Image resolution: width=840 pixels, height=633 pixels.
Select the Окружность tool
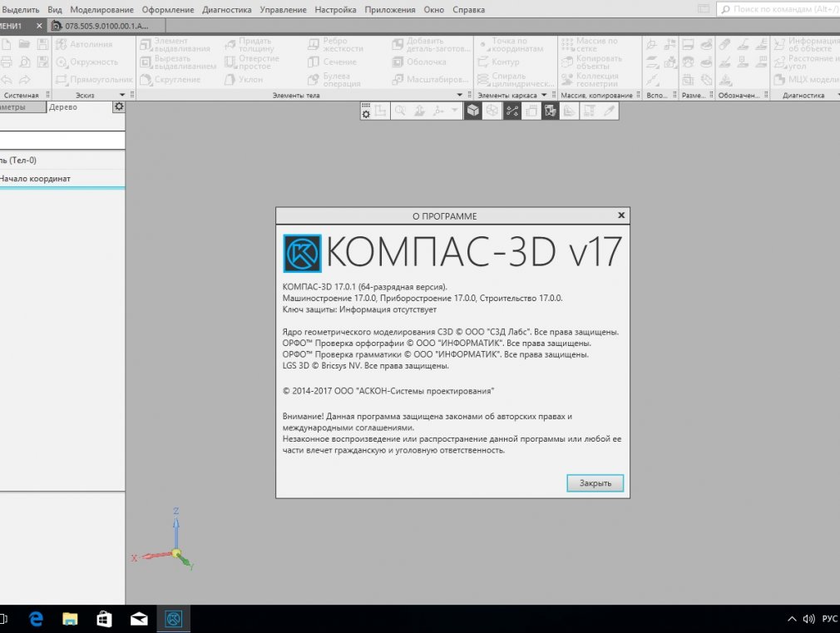tap(86, 62)
